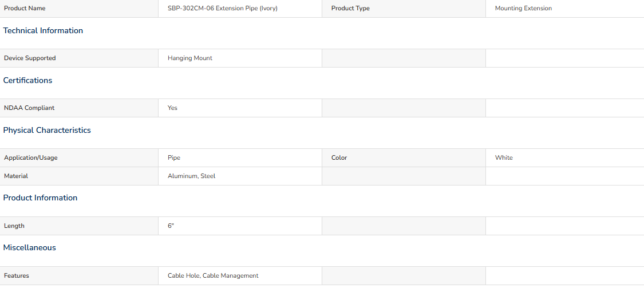The height and width of the screenshot is (288, 644).
Task: Select the 6" Length value
Action: pos(171,226)
